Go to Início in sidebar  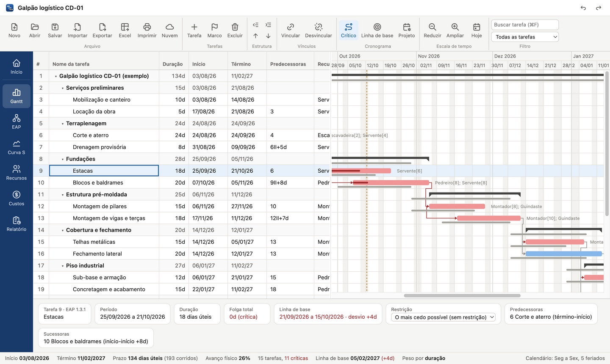[17, 66]
